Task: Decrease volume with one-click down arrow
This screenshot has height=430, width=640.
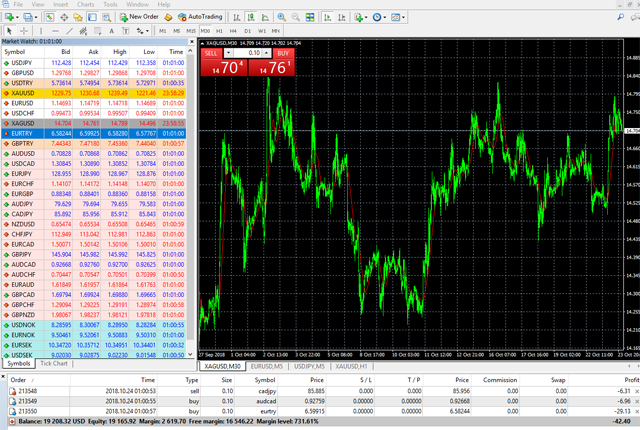Action: pos(229,53)
